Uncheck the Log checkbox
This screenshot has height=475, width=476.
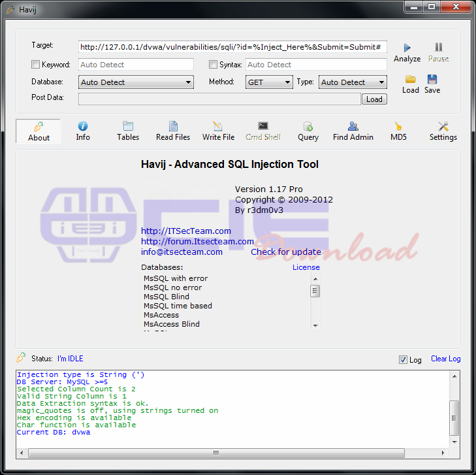click(x=403, y=359)
